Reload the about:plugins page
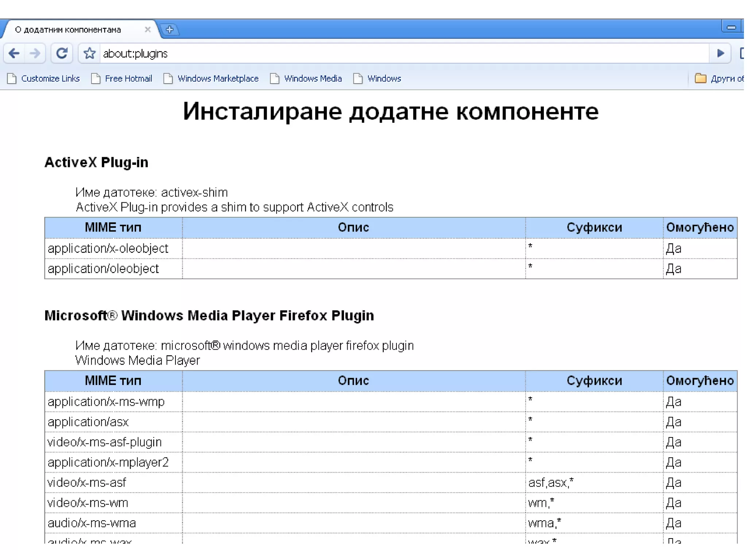 (x=62, y=54)
